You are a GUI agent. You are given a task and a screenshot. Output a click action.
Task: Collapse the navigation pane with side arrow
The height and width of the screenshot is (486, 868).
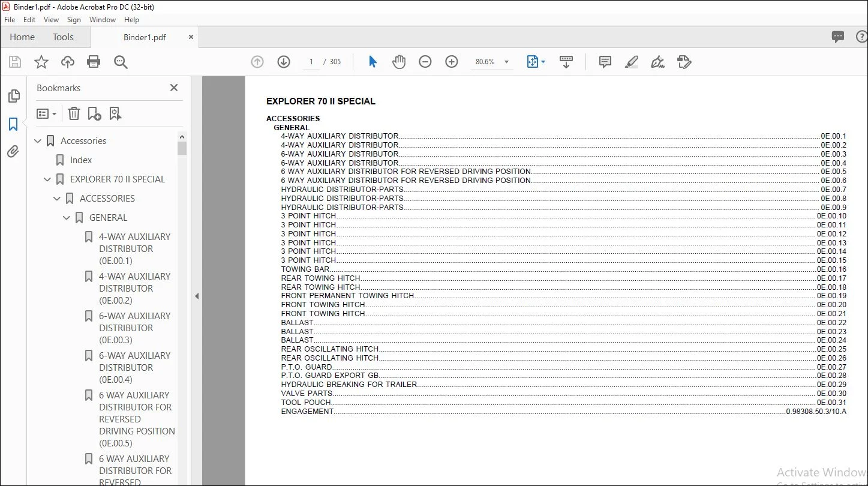[196, 296]
